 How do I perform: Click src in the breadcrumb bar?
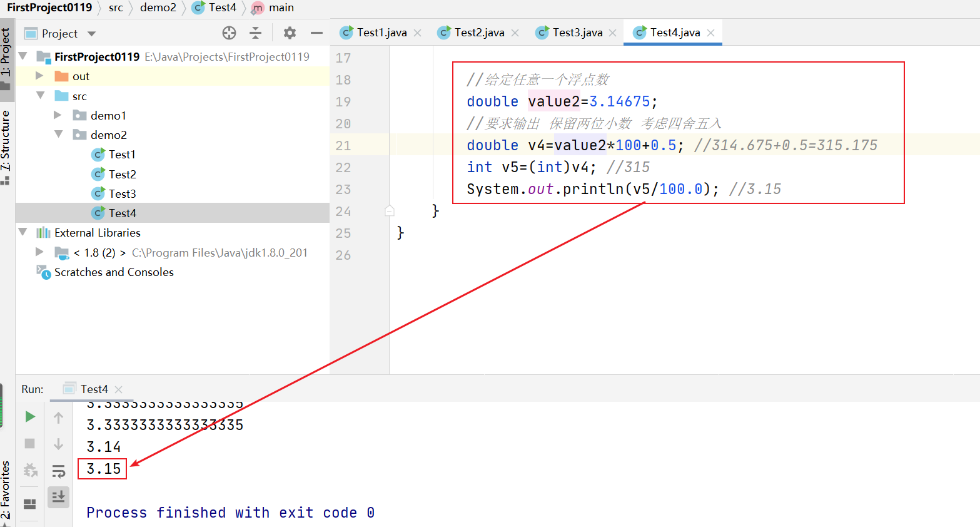tap(116, 8)
